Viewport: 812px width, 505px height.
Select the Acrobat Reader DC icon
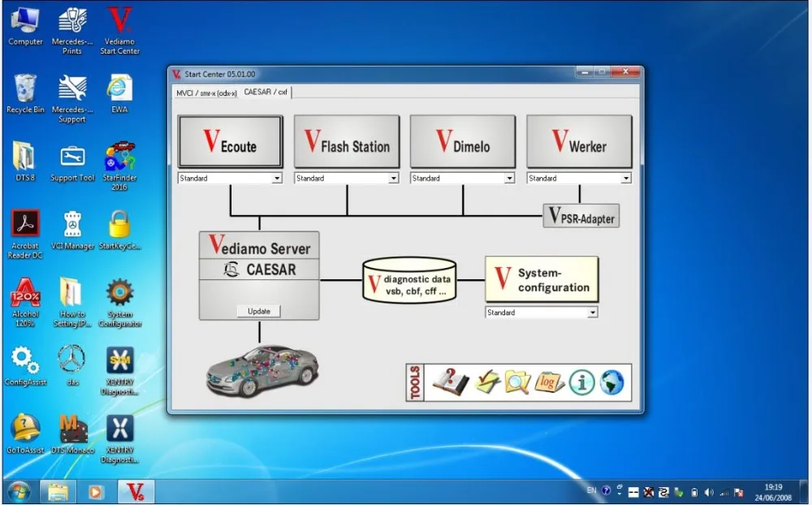pyautogui.click(x=25, y=235)
